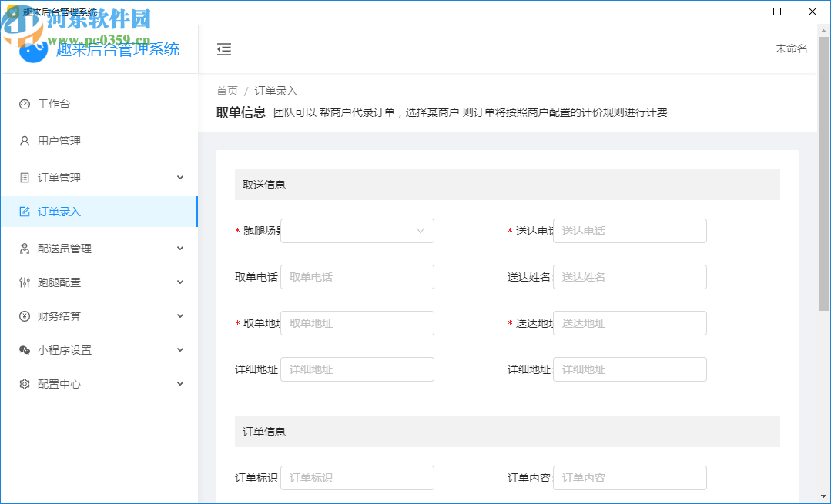Click the 未命名 label at top right
This screenshot has width=831, height=504.
click(791, 48)
